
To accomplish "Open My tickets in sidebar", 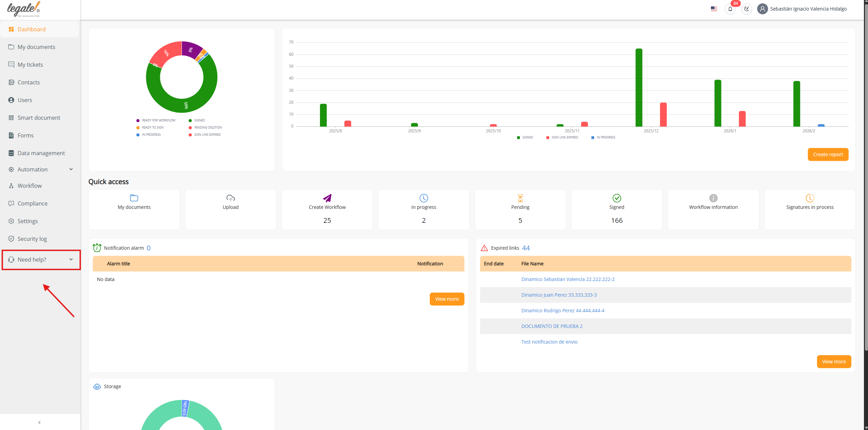I will 30,65.
